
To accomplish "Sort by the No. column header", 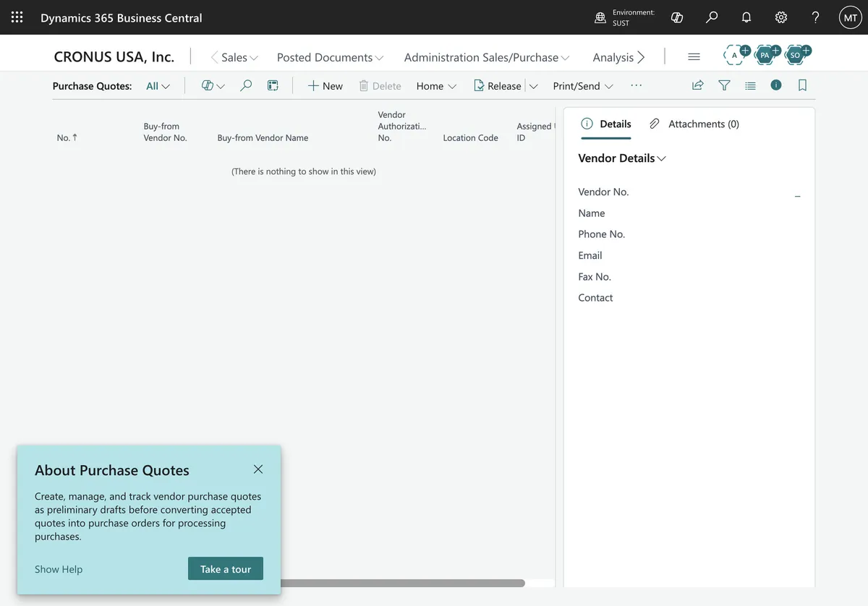I will [x=67, y=137].
